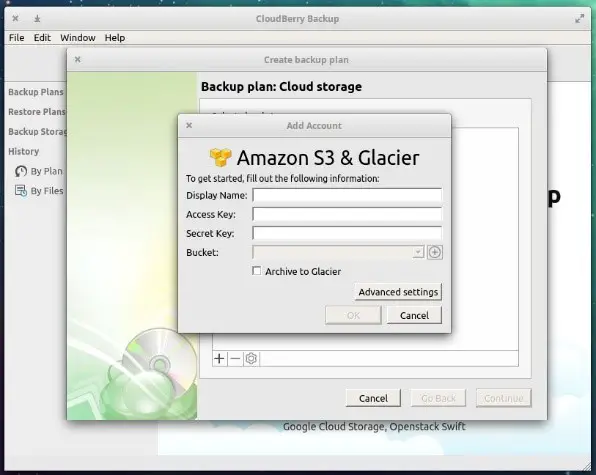Click the By Plan history icon

point(21,171)
